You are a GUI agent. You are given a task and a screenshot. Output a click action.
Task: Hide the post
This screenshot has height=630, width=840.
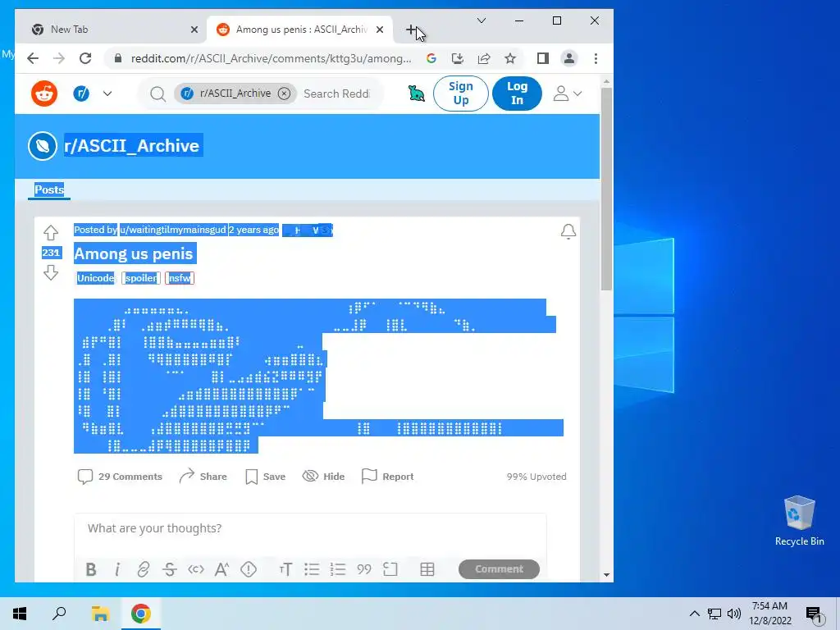tap(323, 477)
